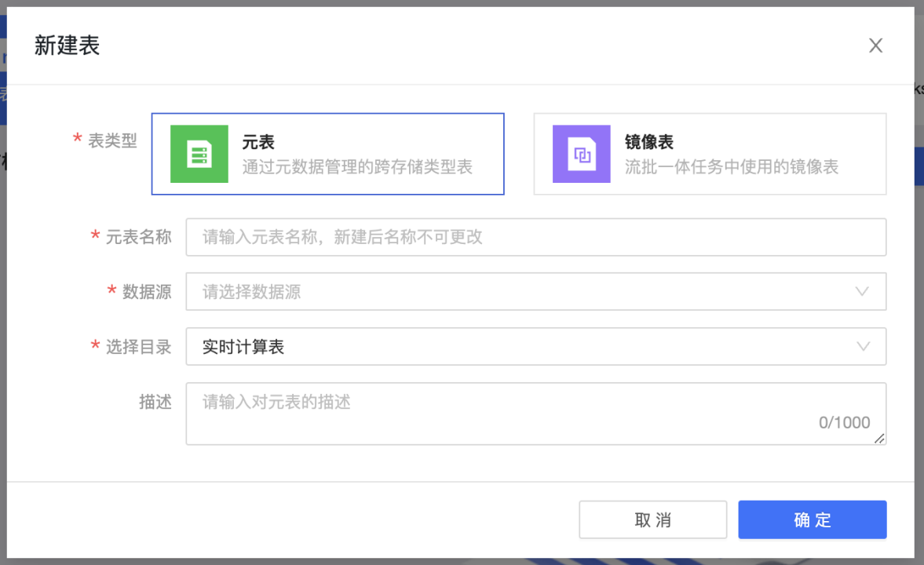Click the 取消 cancel button
This screenshot has height=565, width=924.
click(652, 519)
